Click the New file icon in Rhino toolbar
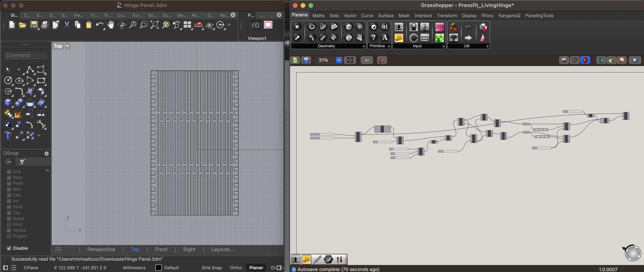This screenshot has width=644, height=272. [x=12, y=25]
